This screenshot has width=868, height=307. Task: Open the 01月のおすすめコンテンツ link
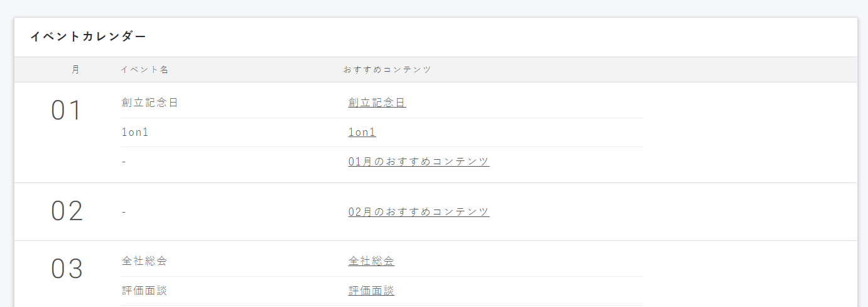point(418,161)
